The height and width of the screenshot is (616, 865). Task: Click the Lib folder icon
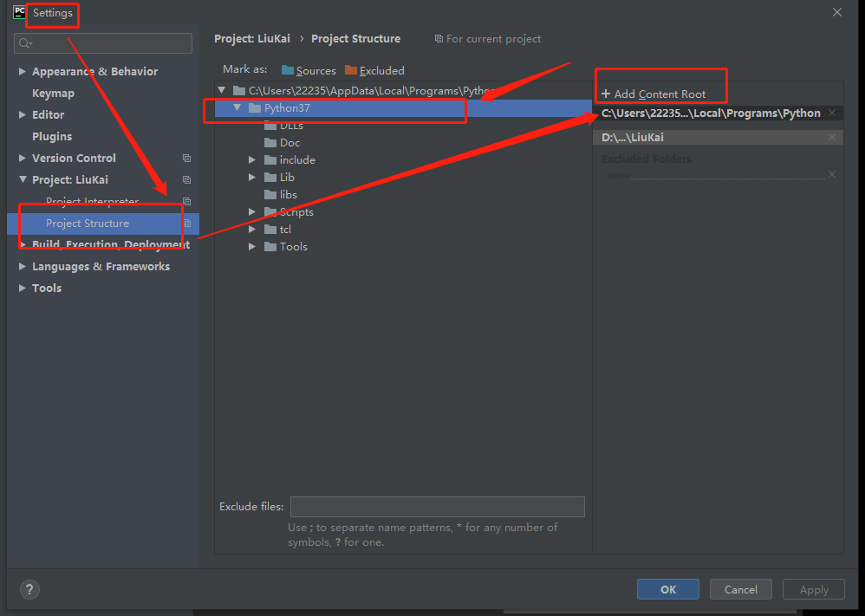coord(270,178)
